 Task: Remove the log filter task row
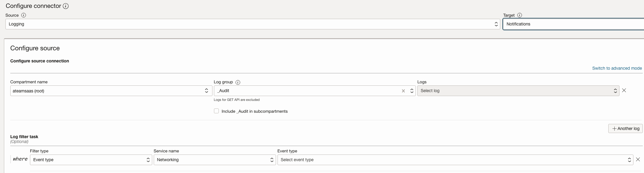(x=638, y=159)
